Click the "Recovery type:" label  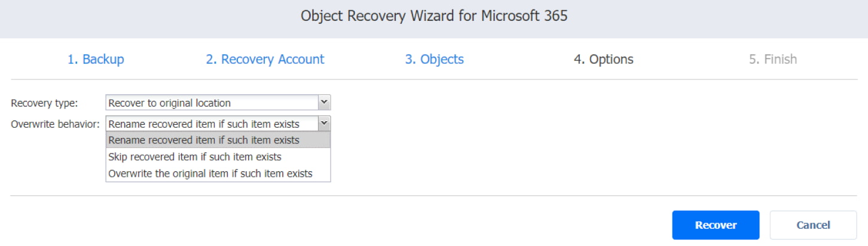click(44, 103)
